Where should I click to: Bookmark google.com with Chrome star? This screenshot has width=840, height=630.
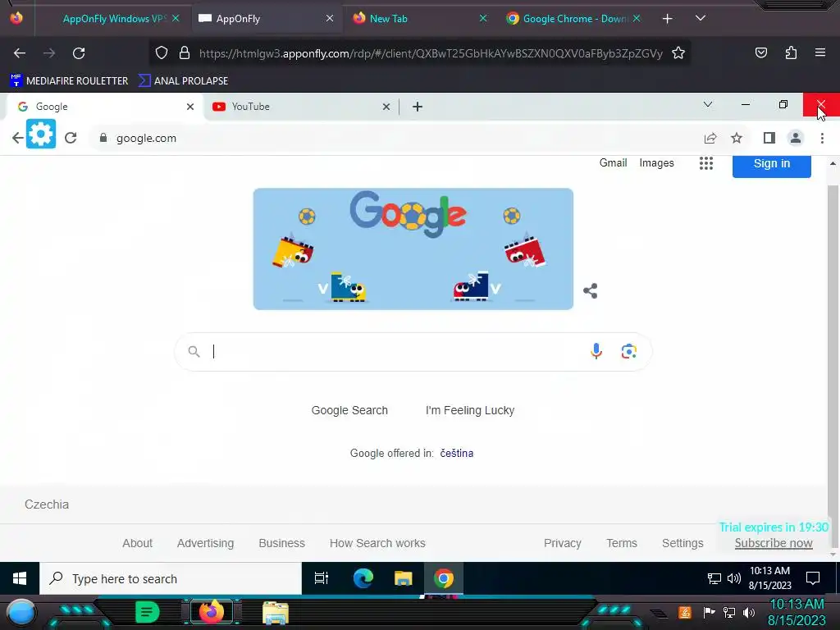737,138
